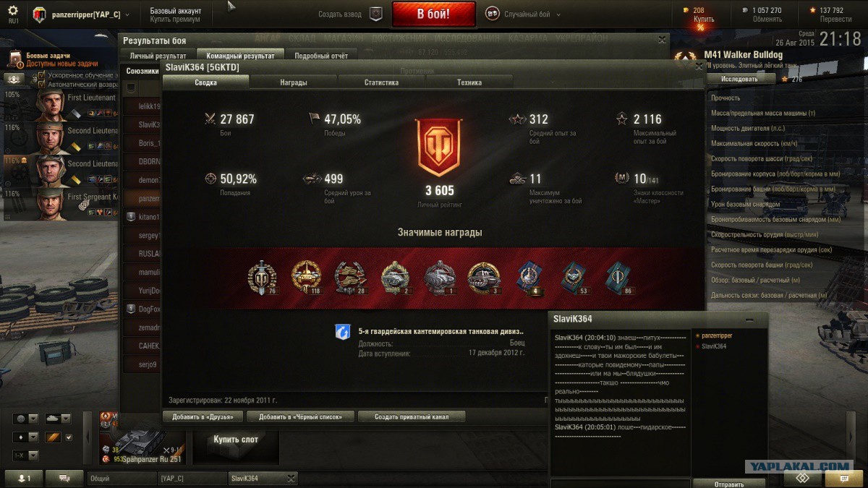Expand the nation filter dropdown
The width and height of the screenshot is (868, 488).
tap(26, 419)
